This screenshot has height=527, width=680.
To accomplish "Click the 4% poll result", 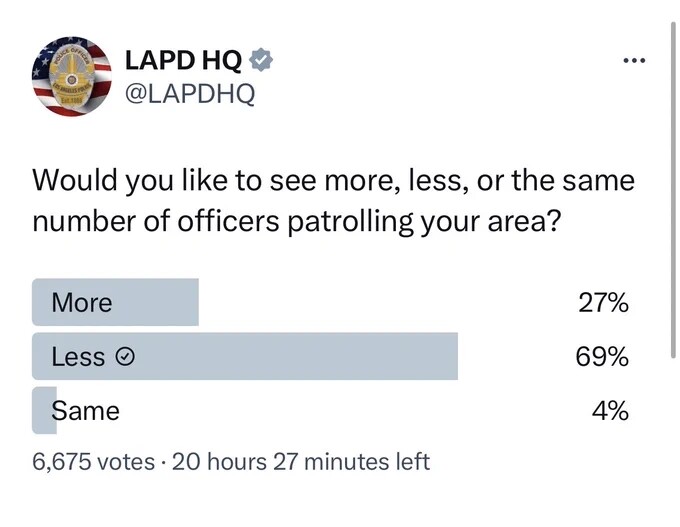I will (x=609, y=411).
